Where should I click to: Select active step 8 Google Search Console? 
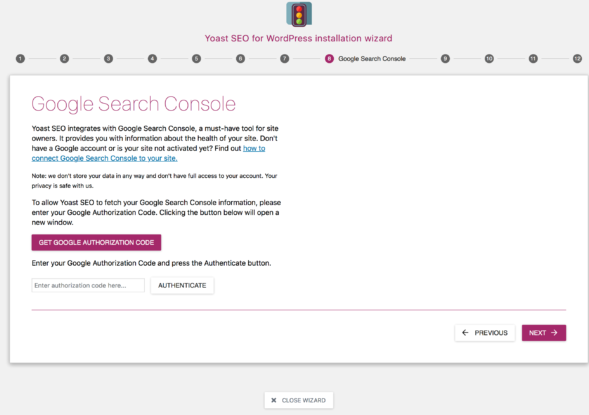pyautogui.click(x=365, y=59)
